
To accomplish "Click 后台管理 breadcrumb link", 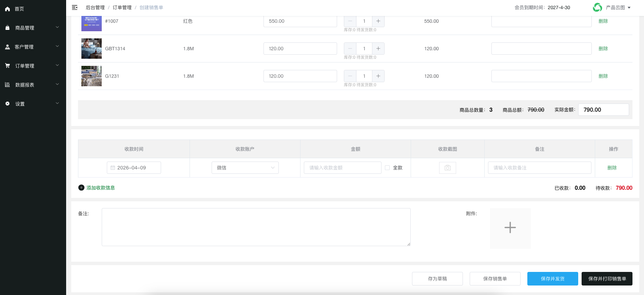I will (x=95, y=7).
